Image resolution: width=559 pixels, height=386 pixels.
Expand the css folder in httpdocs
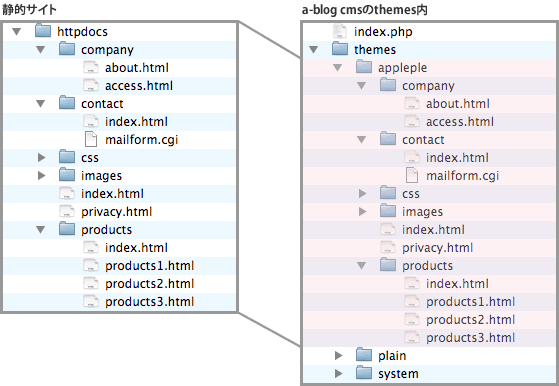tap(41, 157)
